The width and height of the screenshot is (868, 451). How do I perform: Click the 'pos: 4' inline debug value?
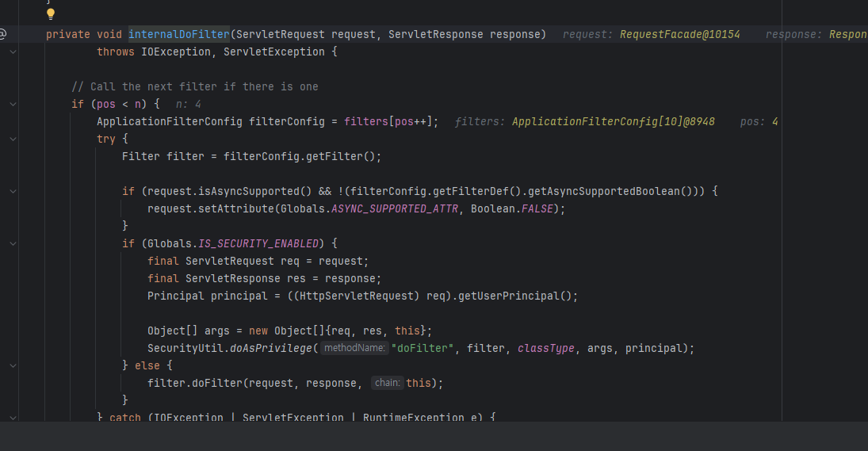(x=759, y=122)
